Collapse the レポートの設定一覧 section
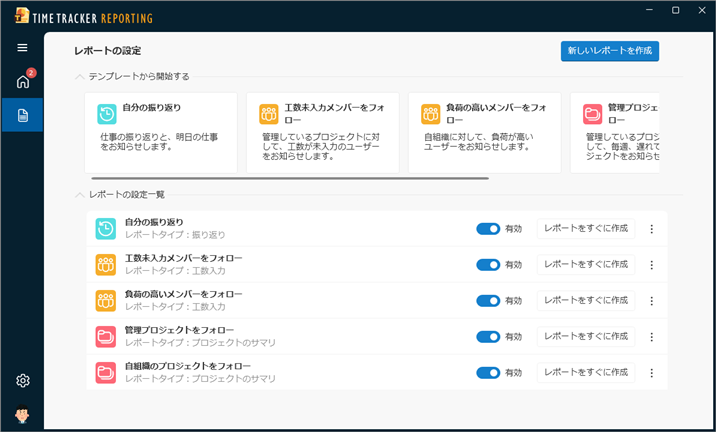 80,194
